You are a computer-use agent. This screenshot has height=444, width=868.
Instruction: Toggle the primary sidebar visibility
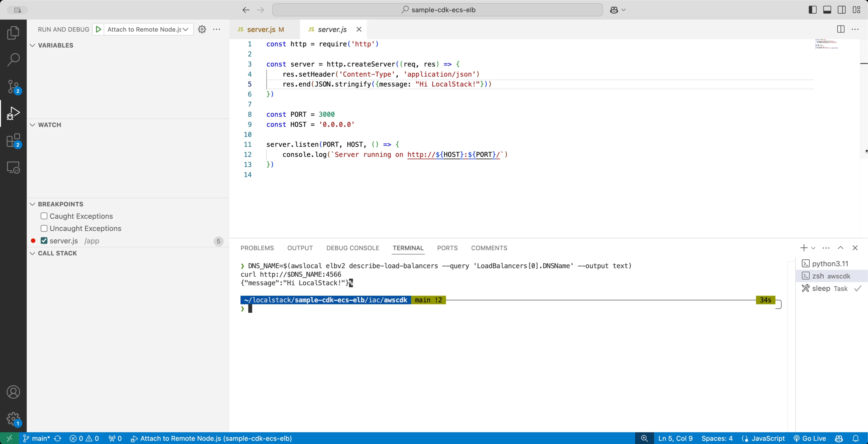[812, 10]
